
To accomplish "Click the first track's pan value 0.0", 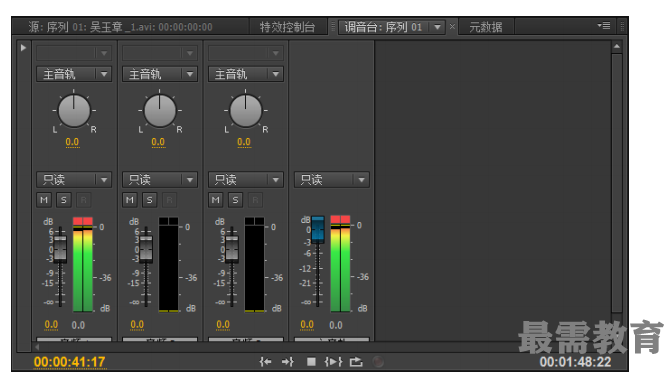I will point(72,142).
